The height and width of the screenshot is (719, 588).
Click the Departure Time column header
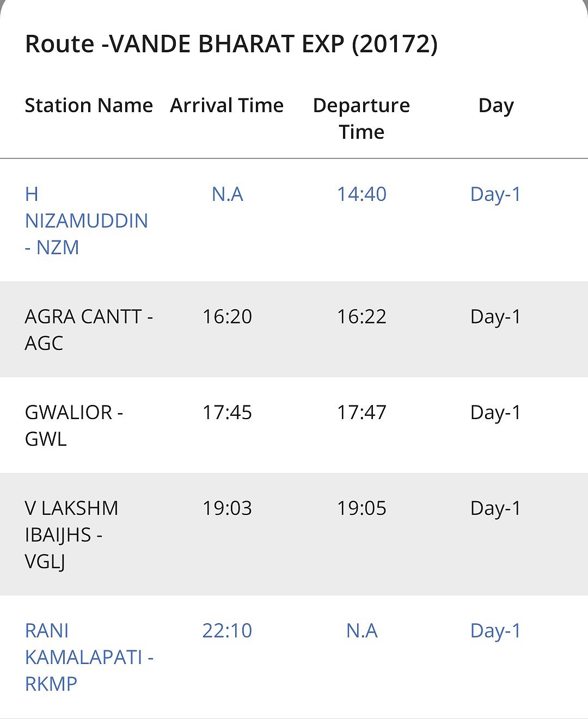[362, 118]
